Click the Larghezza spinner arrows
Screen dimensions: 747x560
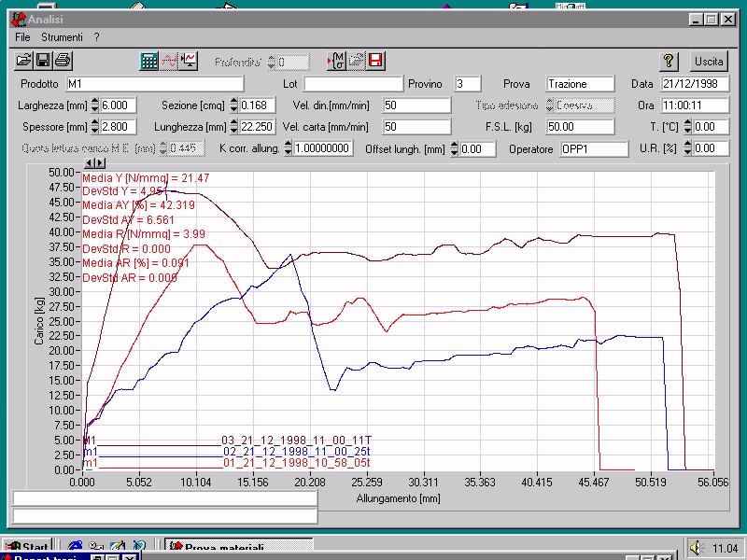tap(94, 105)
